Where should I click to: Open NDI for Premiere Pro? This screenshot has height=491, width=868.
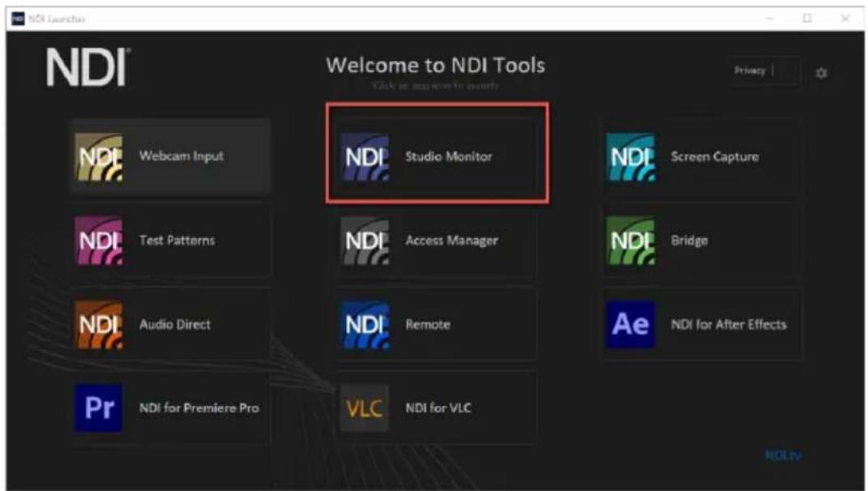click(170, 408)
